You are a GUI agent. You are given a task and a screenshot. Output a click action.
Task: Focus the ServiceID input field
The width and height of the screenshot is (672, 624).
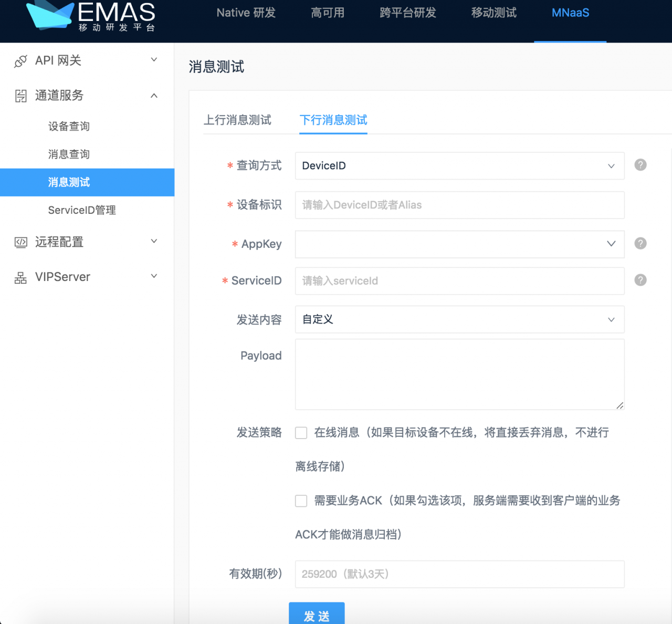(460, 281)
